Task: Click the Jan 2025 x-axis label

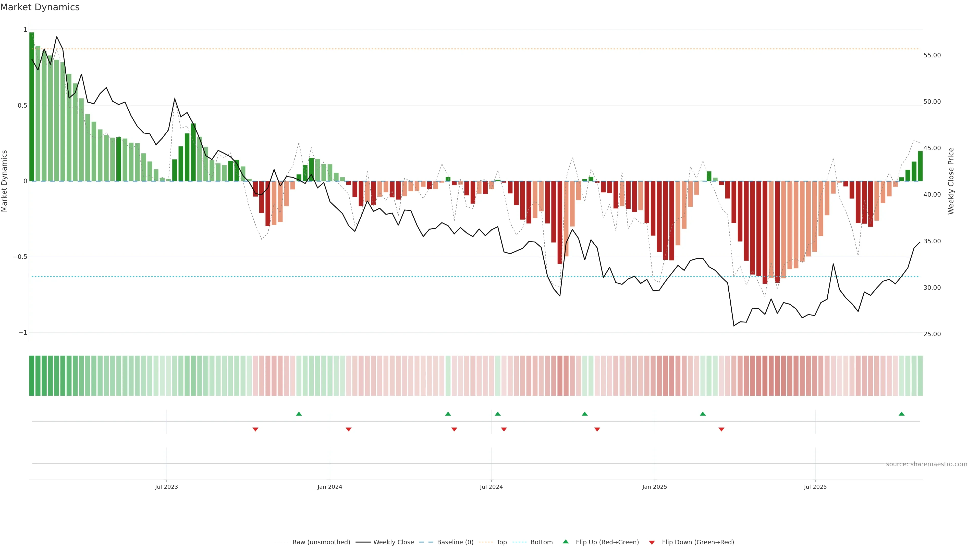Action: click(654, 487)
